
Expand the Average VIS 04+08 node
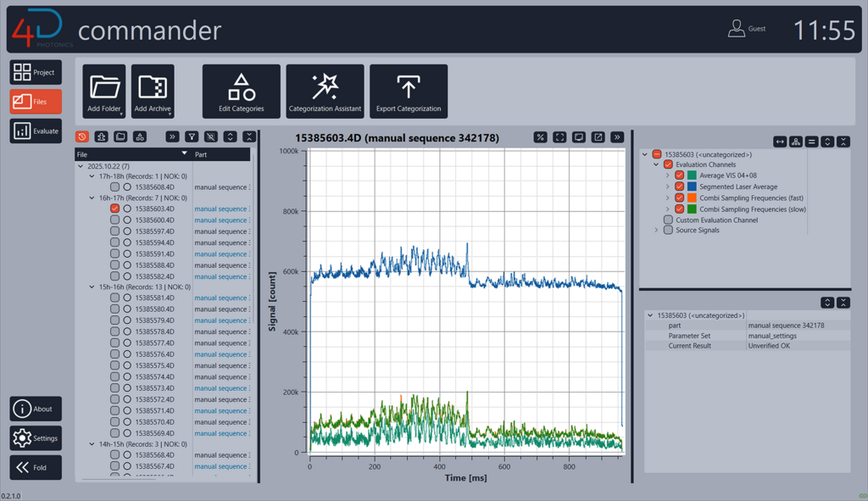tap(668, 175)
